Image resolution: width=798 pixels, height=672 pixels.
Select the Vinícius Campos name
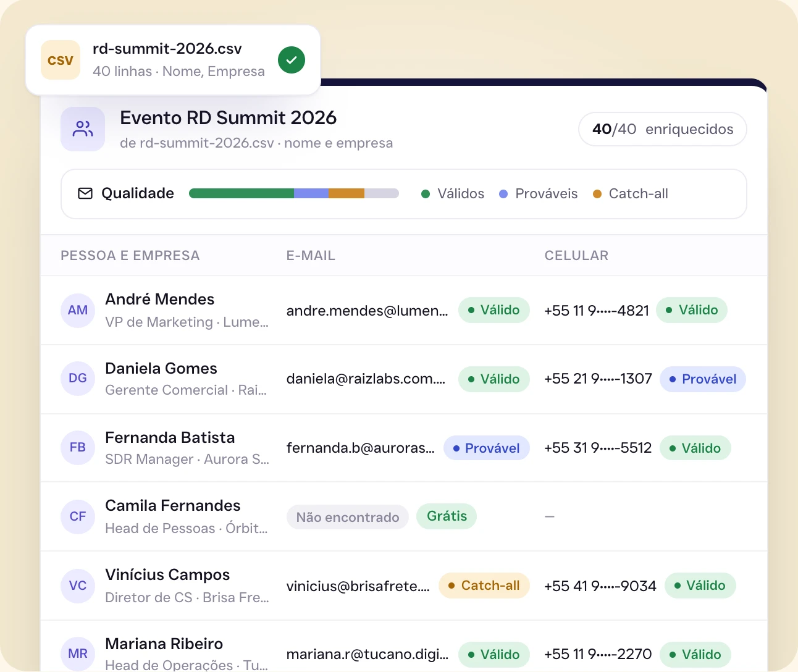point(167,574)
